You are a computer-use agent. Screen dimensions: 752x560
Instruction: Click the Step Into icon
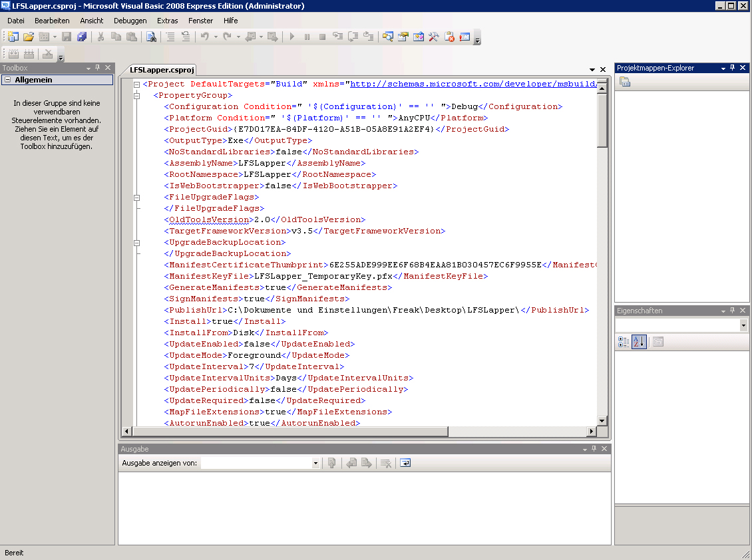click(x=337, y=37)
